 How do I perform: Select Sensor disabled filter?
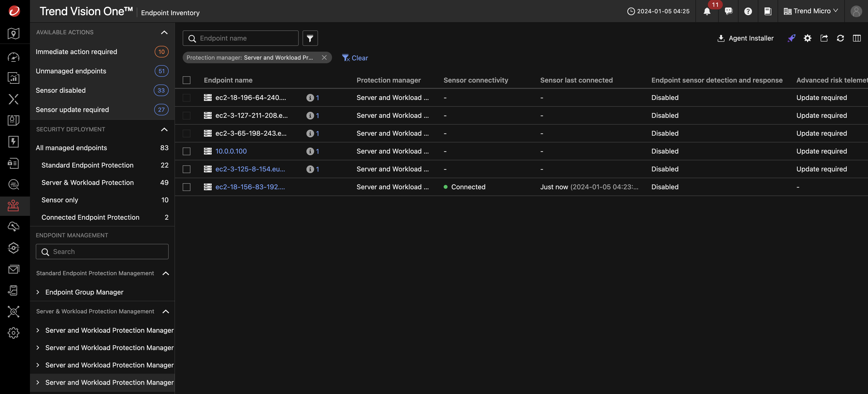[102, 90]
